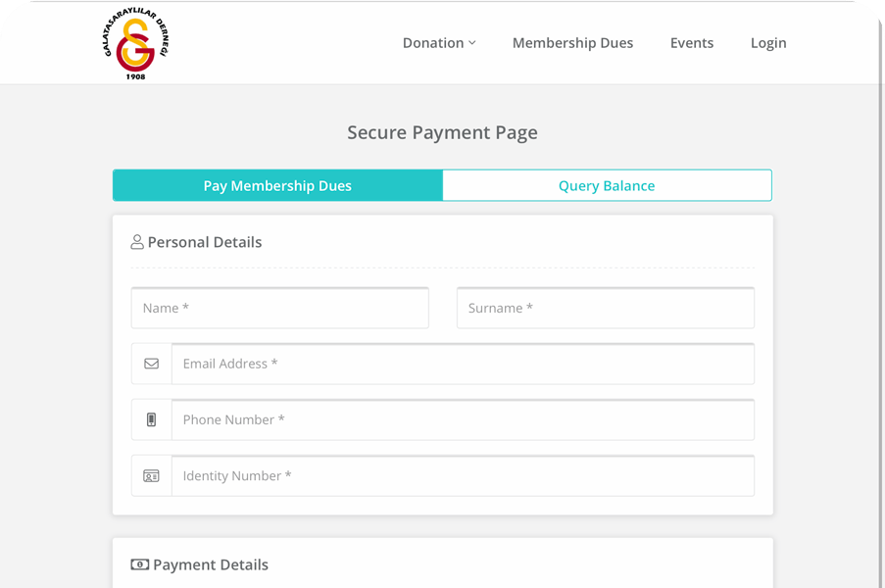Screen dimensions: 885x588
Task: Click the Personal Details section title
Action: coord(205,242)
